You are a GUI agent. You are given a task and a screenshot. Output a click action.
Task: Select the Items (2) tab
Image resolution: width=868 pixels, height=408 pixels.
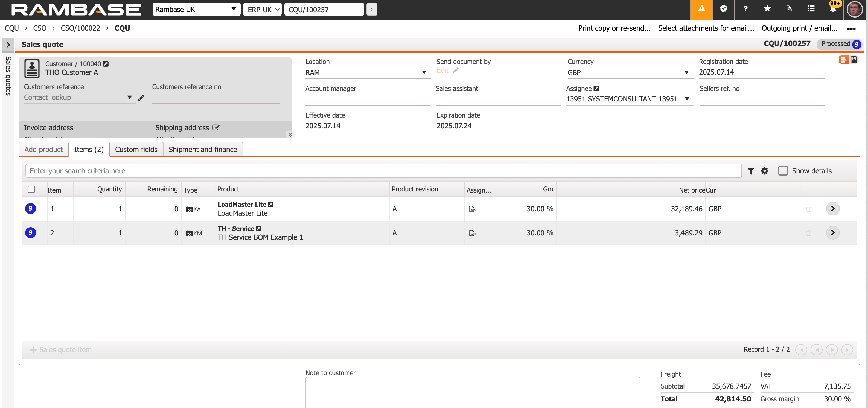[89, 150]
